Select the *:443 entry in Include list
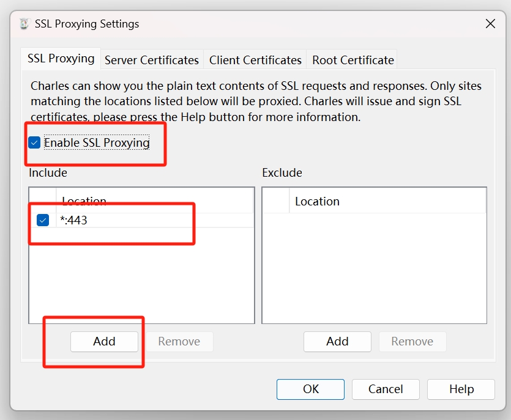The height and width of the screenshot is (420, 511). coord(141,220)
